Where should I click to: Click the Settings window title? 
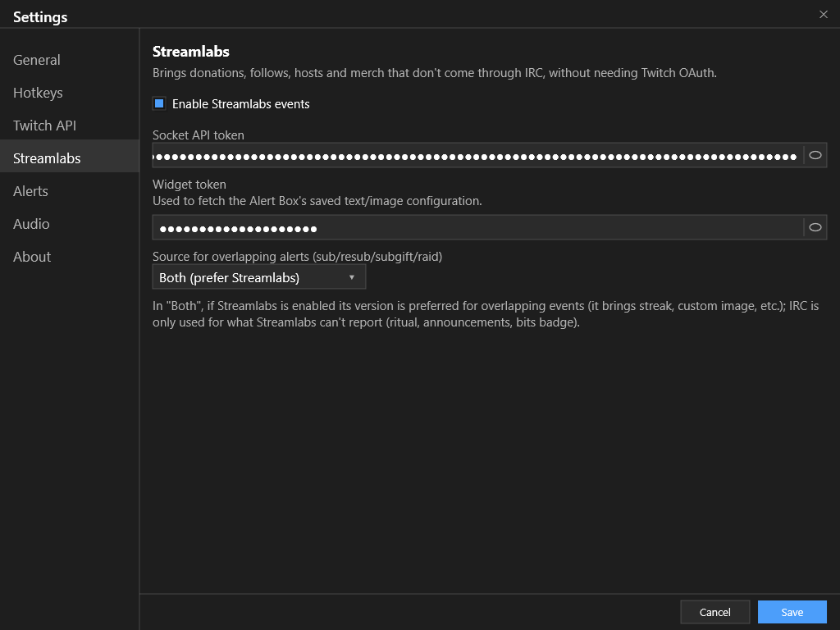click(40, 17)
